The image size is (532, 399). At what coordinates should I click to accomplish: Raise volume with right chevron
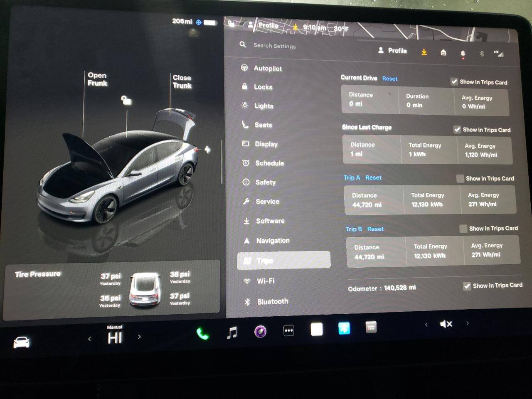pyautogui.click(x=468, y=323)
